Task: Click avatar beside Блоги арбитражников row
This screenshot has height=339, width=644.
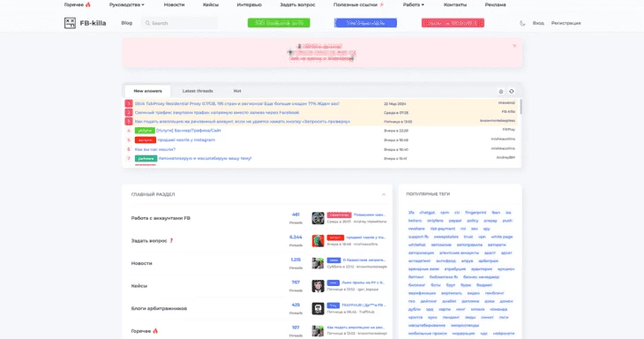Action: pyautogui.click(x=318, y=309)
